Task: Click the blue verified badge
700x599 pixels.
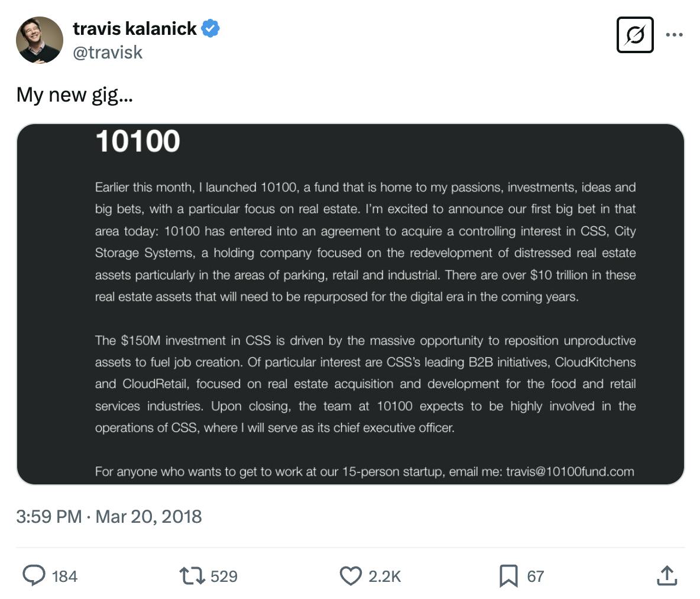Action: tap(210, 28)
